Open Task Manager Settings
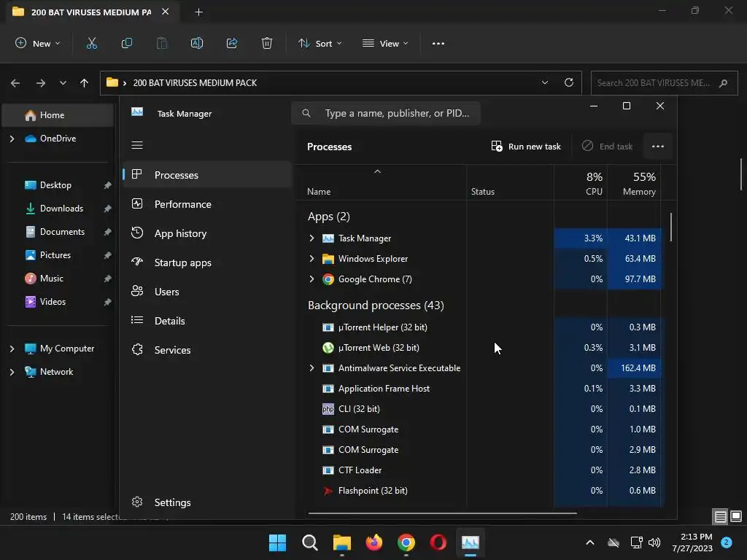Viewport: 747px width, 560px height. pos(207,502)
